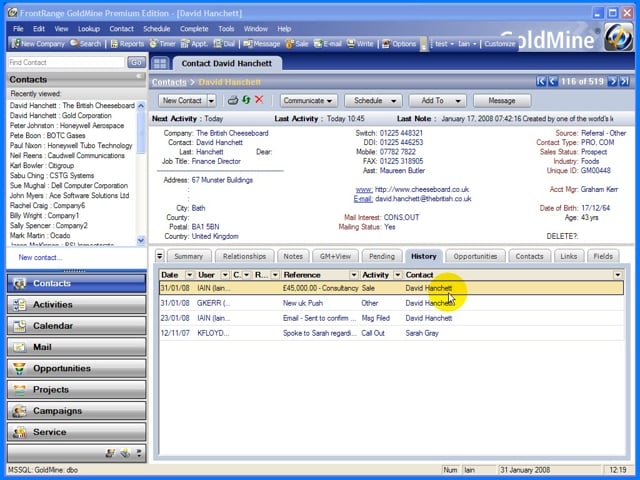This screenshot has width=640, height=480.
Task: Click the New contact... link
Action: 40,258
